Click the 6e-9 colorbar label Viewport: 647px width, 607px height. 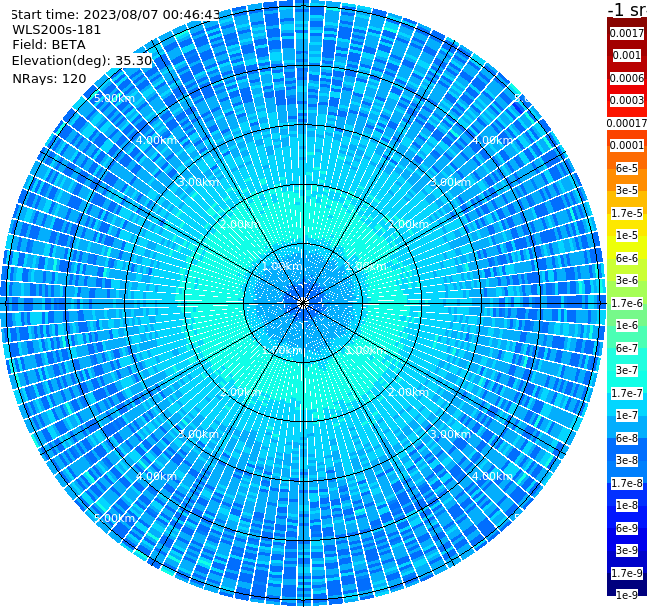click(627, 528)
